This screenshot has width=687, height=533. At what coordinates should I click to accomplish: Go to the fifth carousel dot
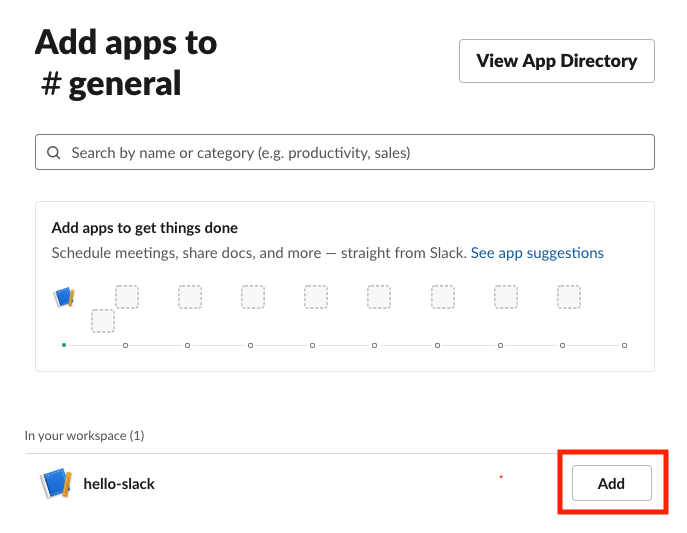coord(312,346)
